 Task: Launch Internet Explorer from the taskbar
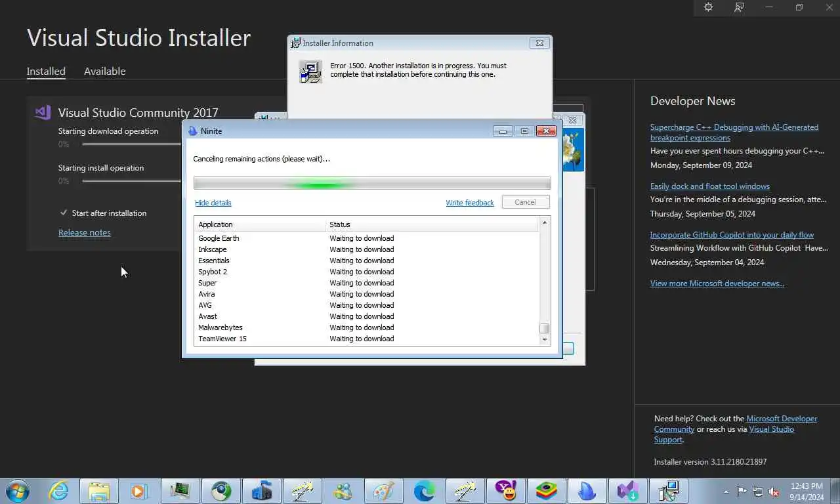point(58,491)
